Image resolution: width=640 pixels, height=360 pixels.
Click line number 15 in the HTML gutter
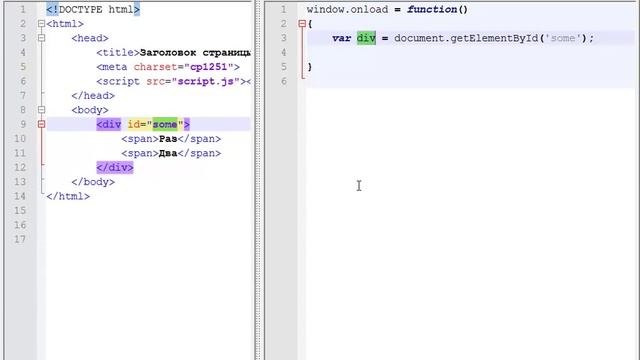pyautogui.click(x=20, y=210)
